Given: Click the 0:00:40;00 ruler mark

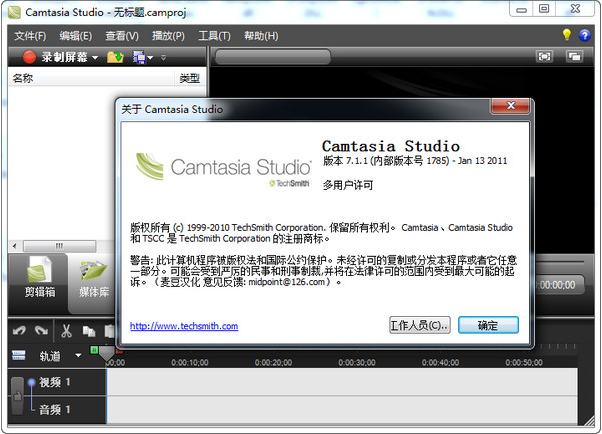Looking at the screenshot, I should (x=440, y=363).
